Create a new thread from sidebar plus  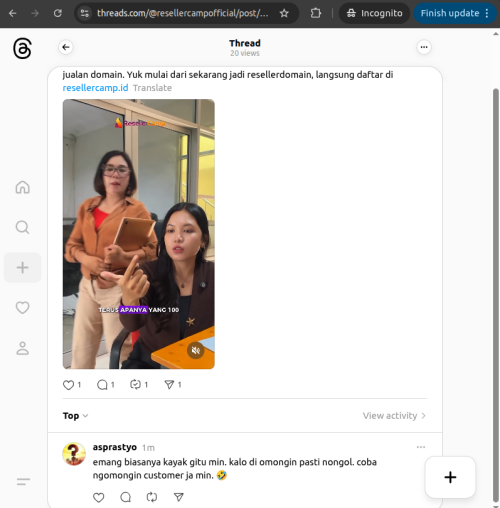pyautogui.click(x=23, y=267)
